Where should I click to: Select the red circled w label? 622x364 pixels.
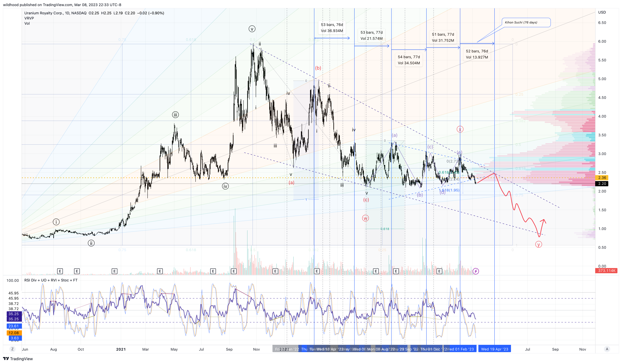click(365, 218)
